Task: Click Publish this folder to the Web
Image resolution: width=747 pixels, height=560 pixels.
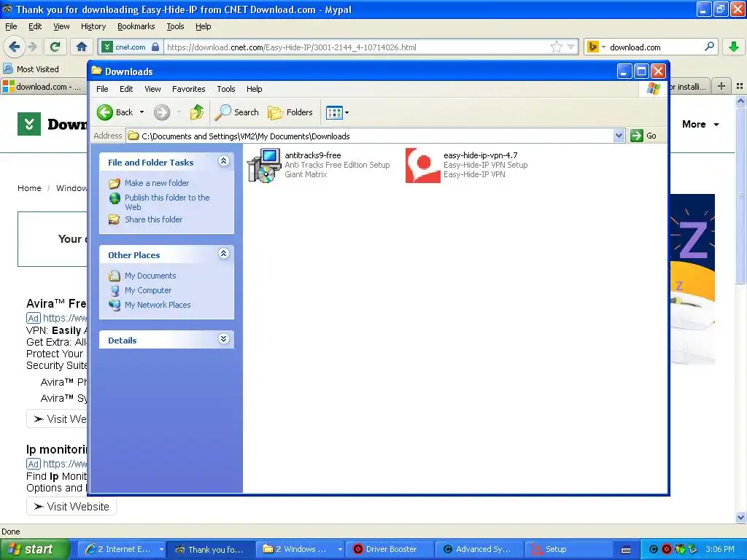Action: coord(167,202)
